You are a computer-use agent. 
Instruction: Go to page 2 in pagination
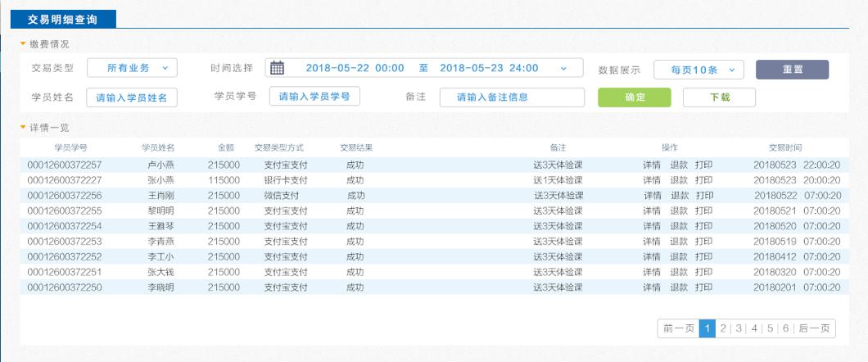(x=723, y=328)
